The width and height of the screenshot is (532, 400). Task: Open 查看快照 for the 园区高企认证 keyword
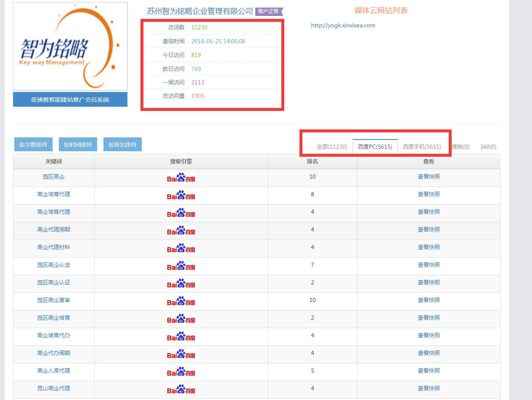[x=429, y=282]
